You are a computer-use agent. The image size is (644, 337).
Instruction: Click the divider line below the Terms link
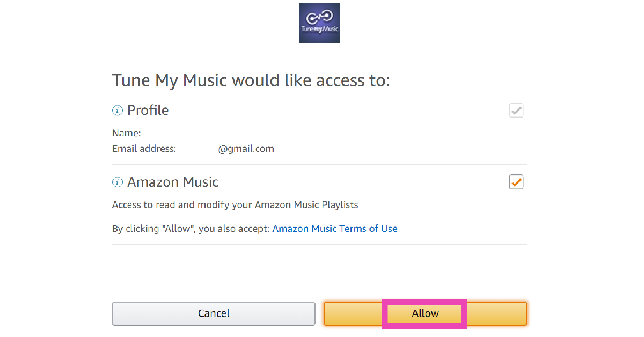point(319,245)
